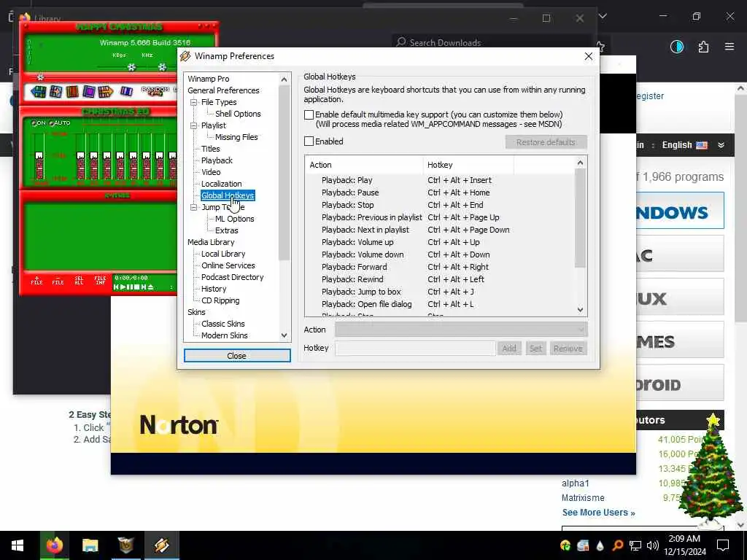Open the Playback preferences page
Image resolution: width=747 pixels, height=560 pixels.
pos(217,160)
